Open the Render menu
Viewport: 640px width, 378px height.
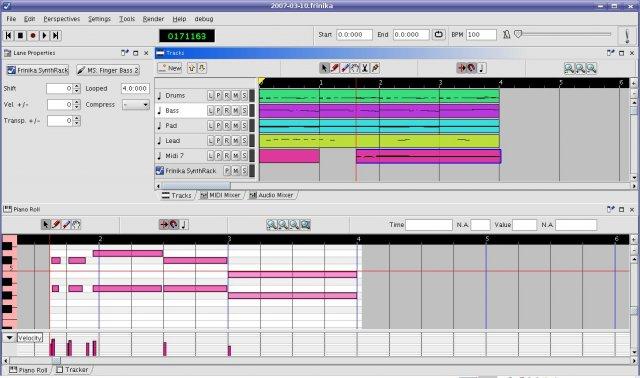[153, 19]
